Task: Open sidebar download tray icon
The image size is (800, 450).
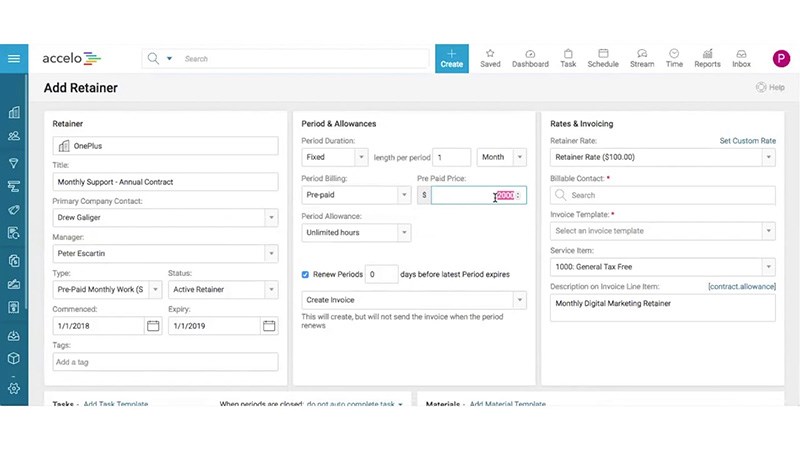Action: coord(14,335)
